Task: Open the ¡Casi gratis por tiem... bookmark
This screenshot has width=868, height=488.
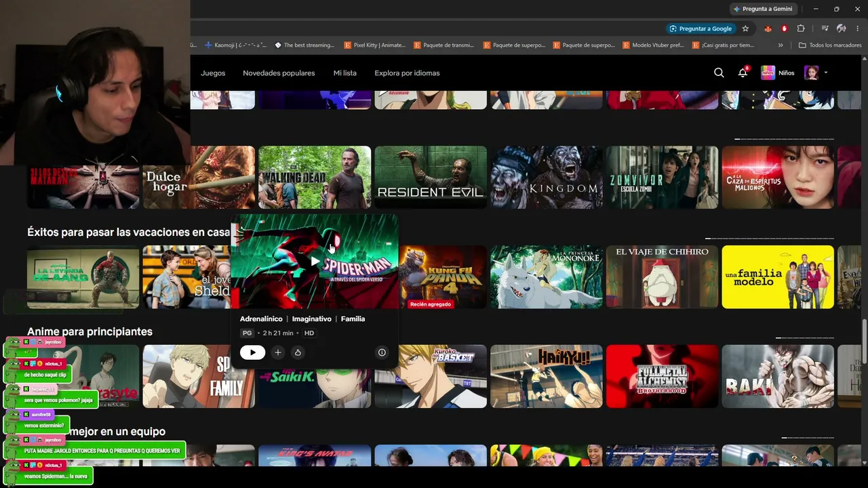Action: tap(724, 45)
